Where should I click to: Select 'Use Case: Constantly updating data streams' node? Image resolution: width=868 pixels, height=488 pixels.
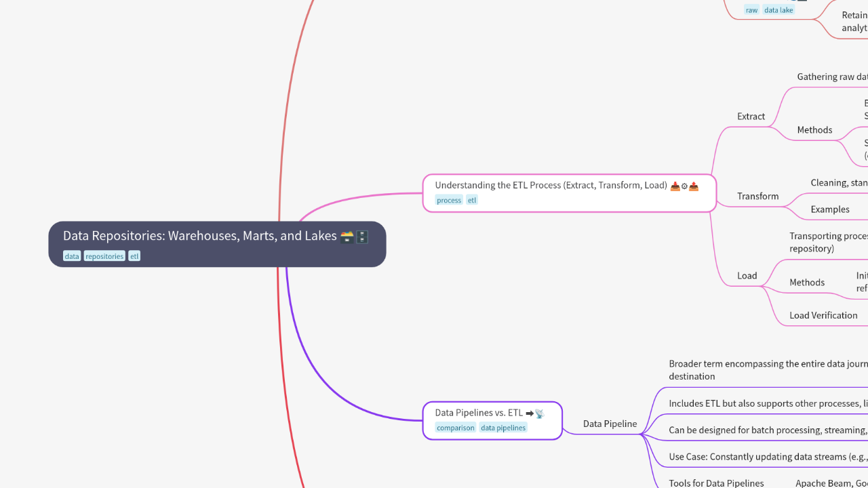point(768,457)
